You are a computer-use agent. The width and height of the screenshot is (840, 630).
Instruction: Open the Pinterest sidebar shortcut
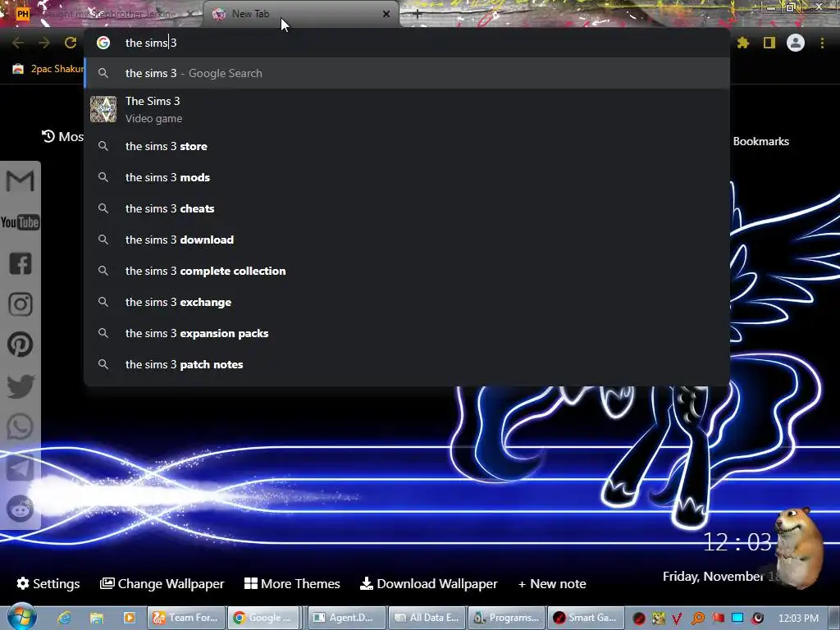click(x=21, y=345)
